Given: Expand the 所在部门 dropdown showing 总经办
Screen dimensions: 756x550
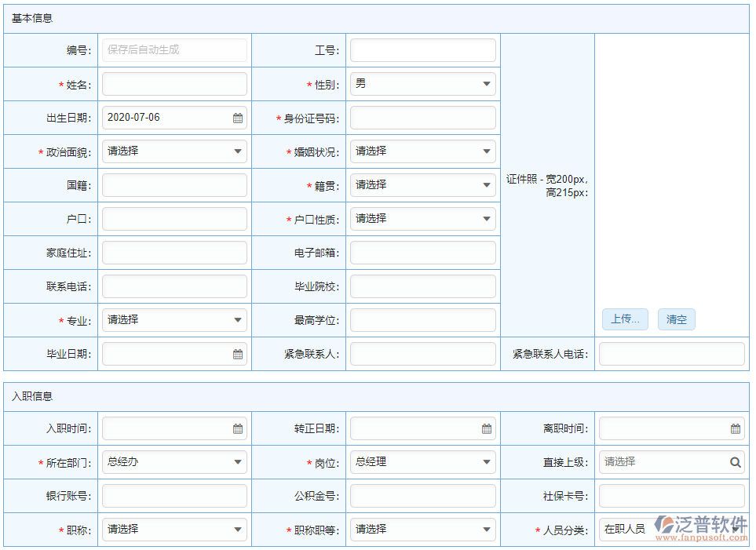Looking at the screenshot, I should [174, 462].
